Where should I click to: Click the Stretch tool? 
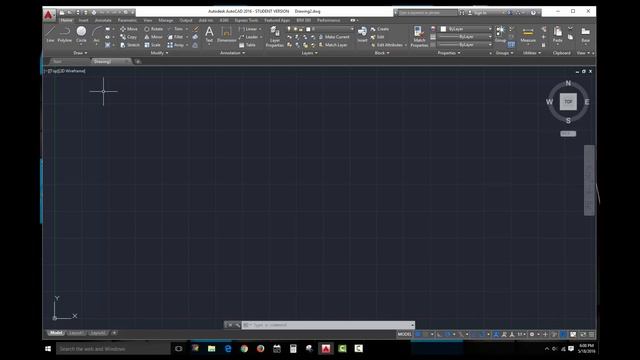[x=130, y=45]
